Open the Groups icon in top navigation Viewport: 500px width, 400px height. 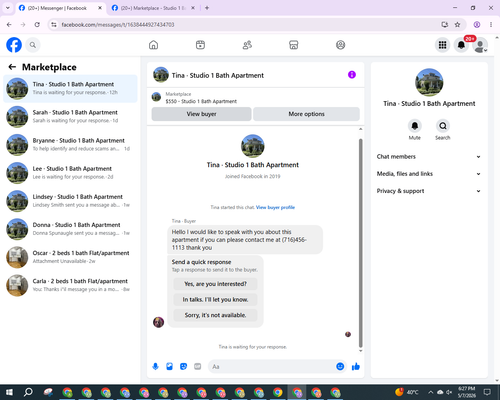[x=340, y=45]
